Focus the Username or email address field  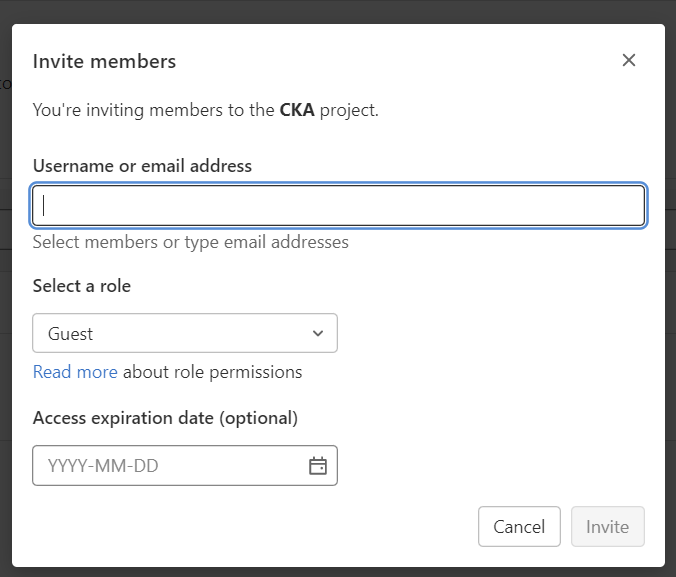[x=338, y=206]
